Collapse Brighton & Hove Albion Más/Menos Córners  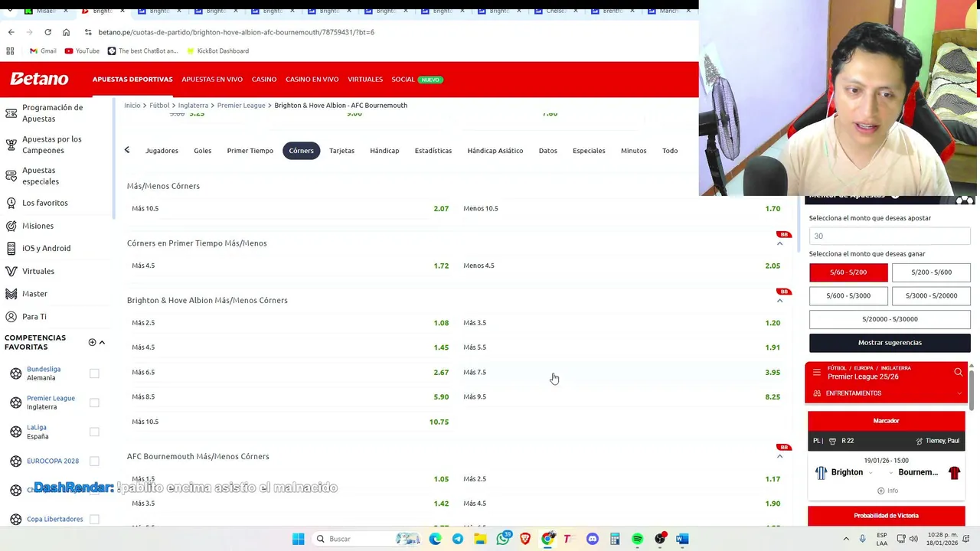(x=779, y=301)
